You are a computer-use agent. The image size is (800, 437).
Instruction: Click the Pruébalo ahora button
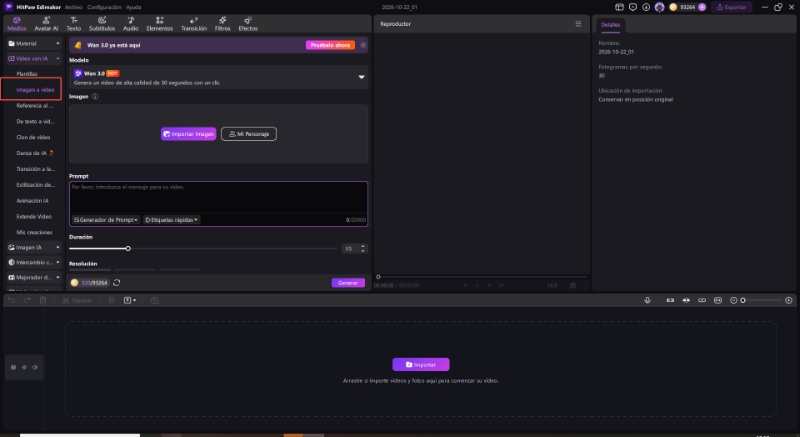tap(330, 45)
